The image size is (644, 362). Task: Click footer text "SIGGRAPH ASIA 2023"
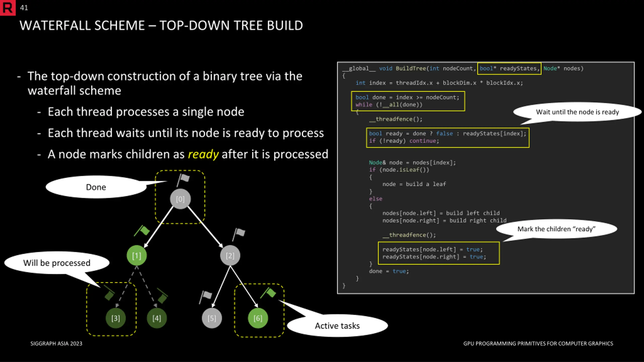pos(56,344)
